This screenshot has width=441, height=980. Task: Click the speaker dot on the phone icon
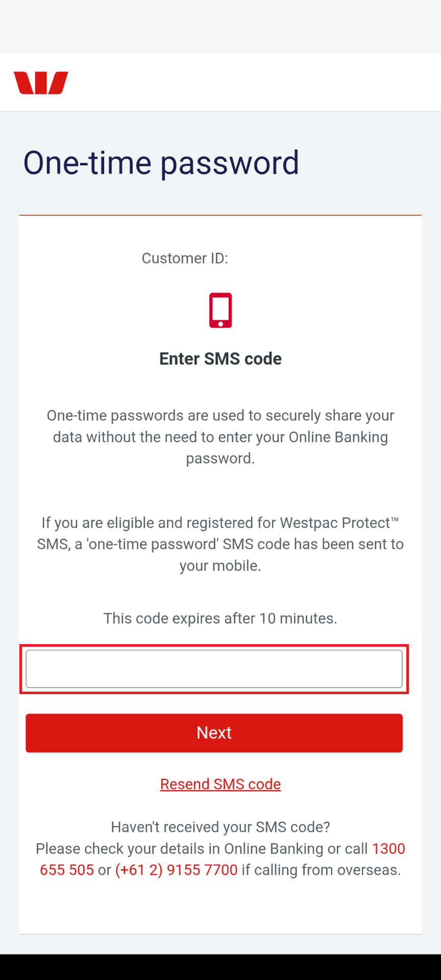click(221, 323)
